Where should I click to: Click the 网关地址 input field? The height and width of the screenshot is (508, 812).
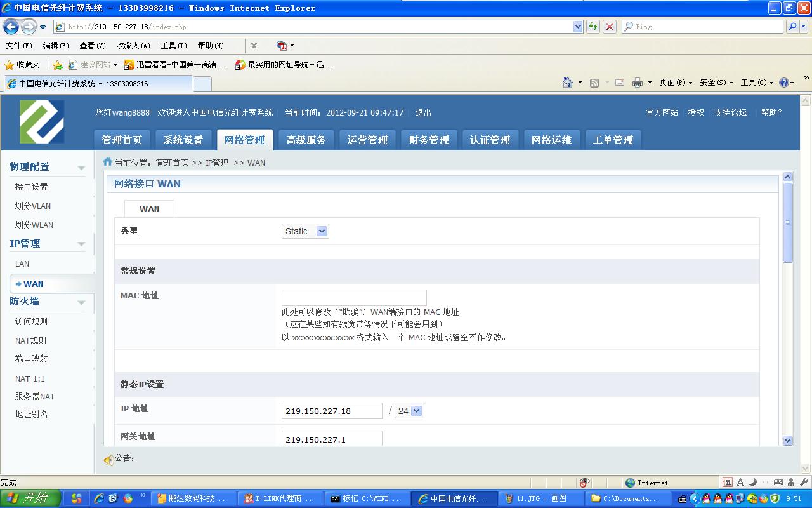(x=332, y=438)
